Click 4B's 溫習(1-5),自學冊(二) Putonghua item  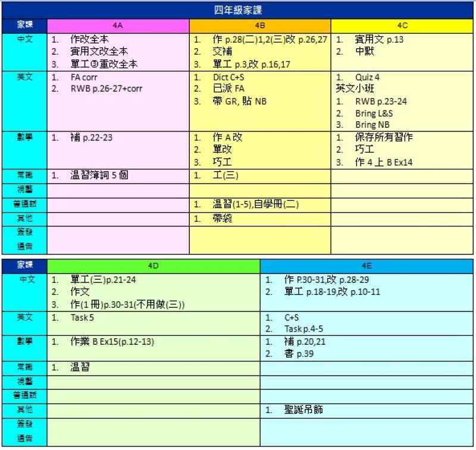pos(255,204)
